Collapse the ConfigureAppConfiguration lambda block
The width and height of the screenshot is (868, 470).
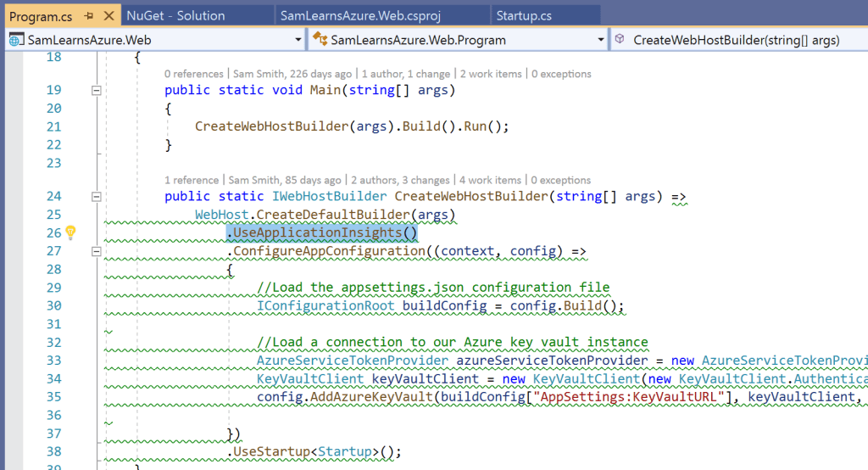click(97, 251)
